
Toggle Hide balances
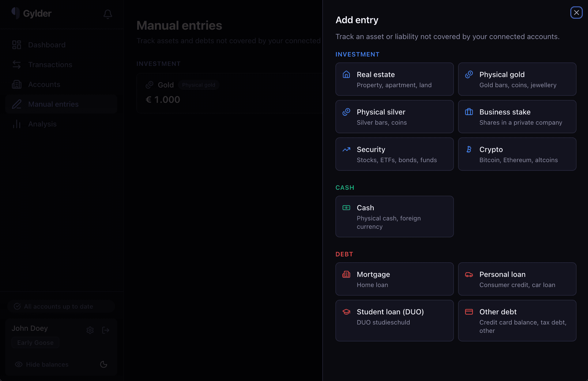[x=42, y=364]
